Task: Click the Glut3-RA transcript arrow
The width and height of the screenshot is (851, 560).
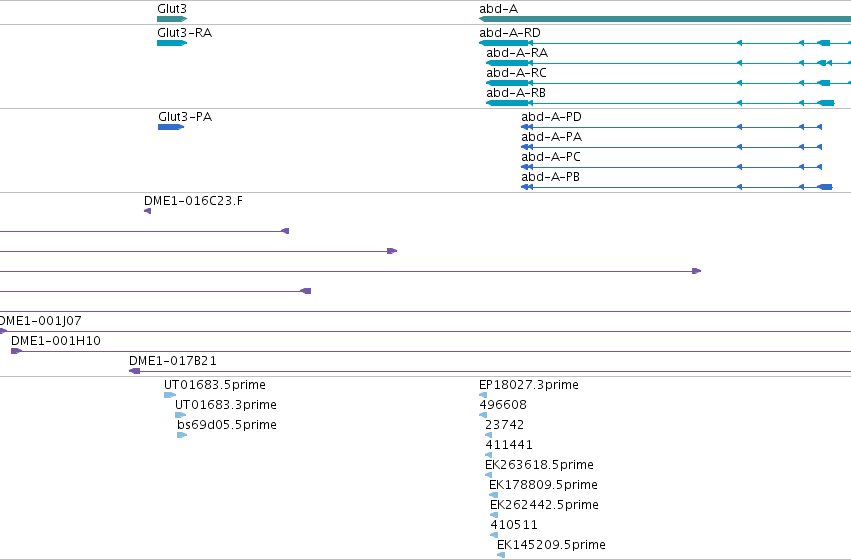Action: tap(172, 43)
